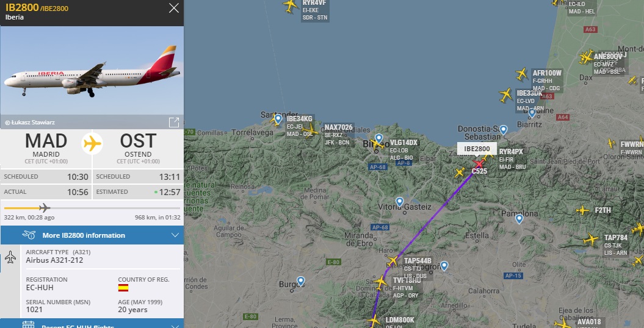The width and height of the screenshot is (644, 328).
Task: Select the AFR100W aircraft icon
Action: pyautogui.click(x=521, y=74)
